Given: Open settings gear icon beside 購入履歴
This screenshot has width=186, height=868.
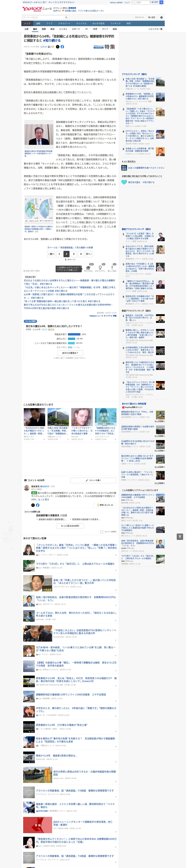Looking at the screenshot, I should (161, 18).
